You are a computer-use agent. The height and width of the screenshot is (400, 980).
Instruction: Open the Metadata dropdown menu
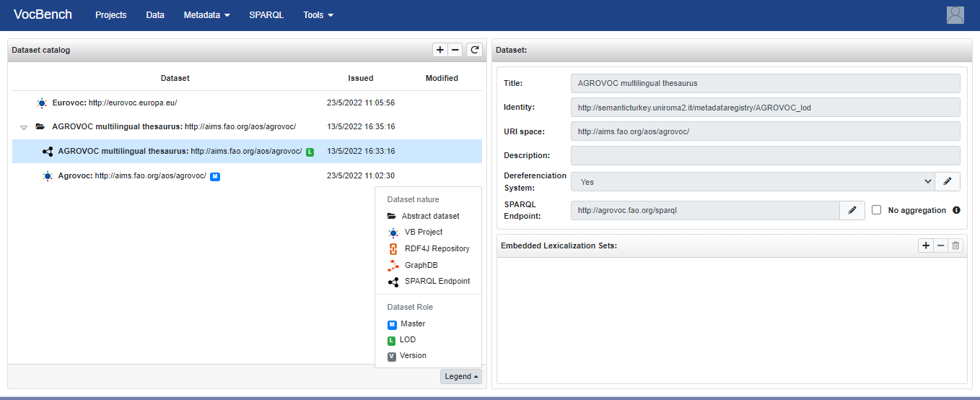[x=206, y=14]
